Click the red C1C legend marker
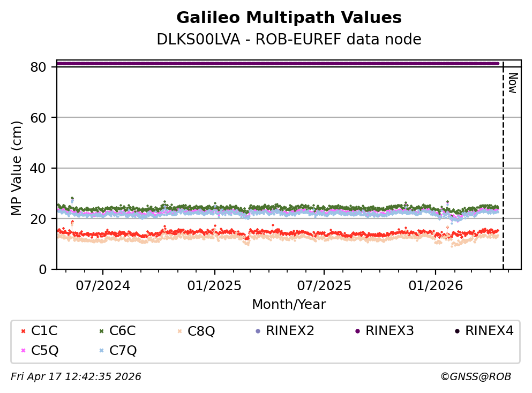This screenshot has height=393, width=532. pyautogui.click(x=23, y=331)
